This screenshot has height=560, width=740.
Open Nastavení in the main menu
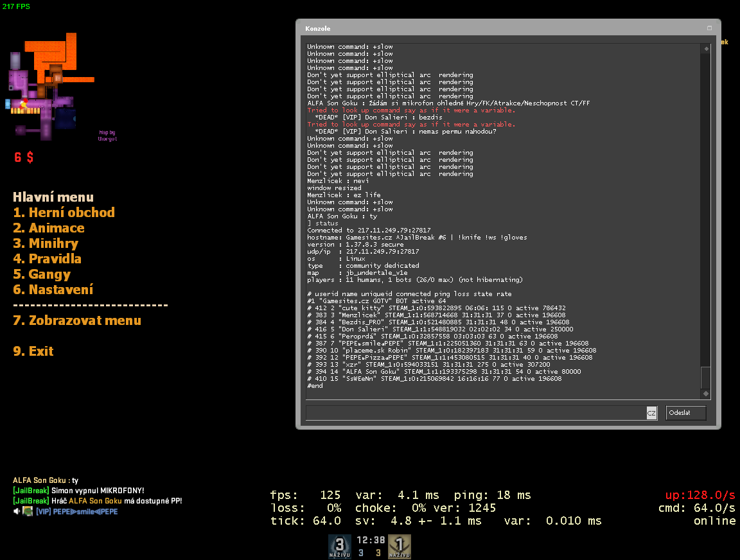click(x=53, y=290)
